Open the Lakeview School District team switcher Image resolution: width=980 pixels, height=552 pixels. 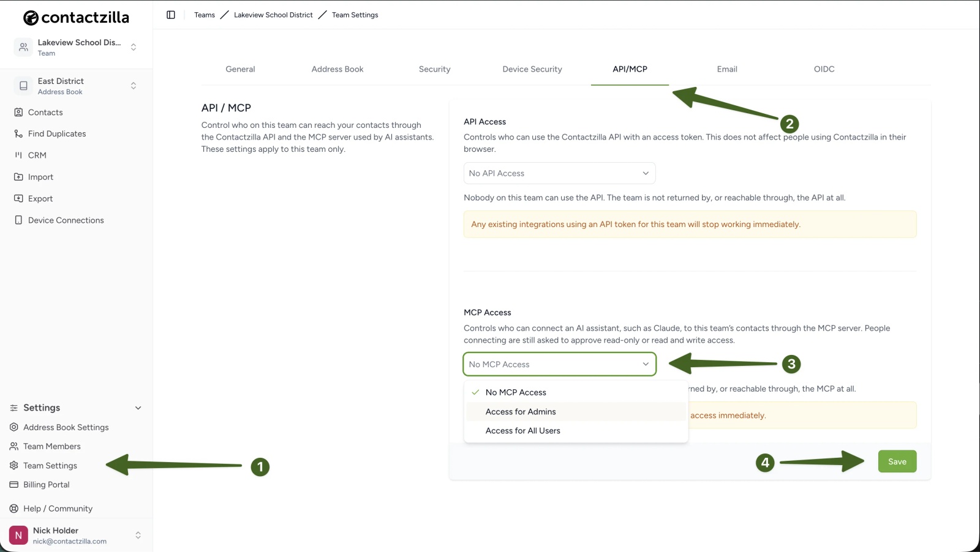pyautogui.click(x=134, y=47)
